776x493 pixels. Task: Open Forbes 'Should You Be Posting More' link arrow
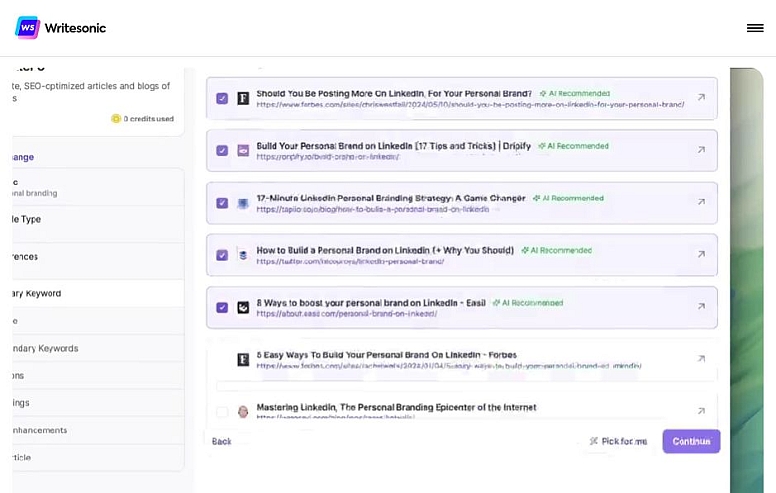coord(701,97)
